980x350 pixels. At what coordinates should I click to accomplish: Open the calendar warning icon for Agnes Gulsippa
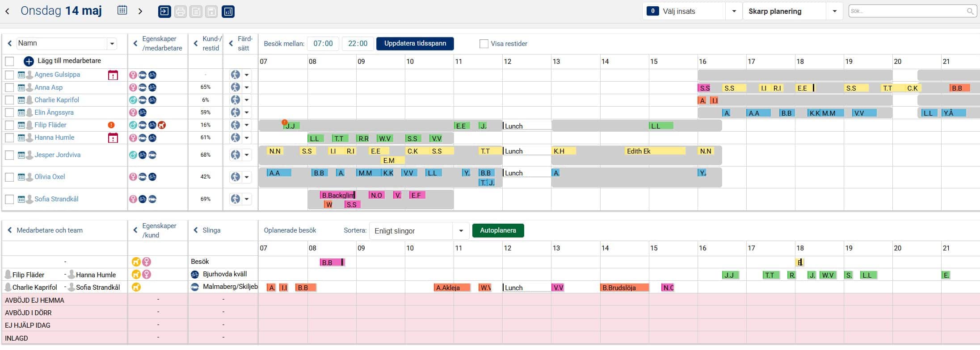pyautogui.click(x=113, y=75)
